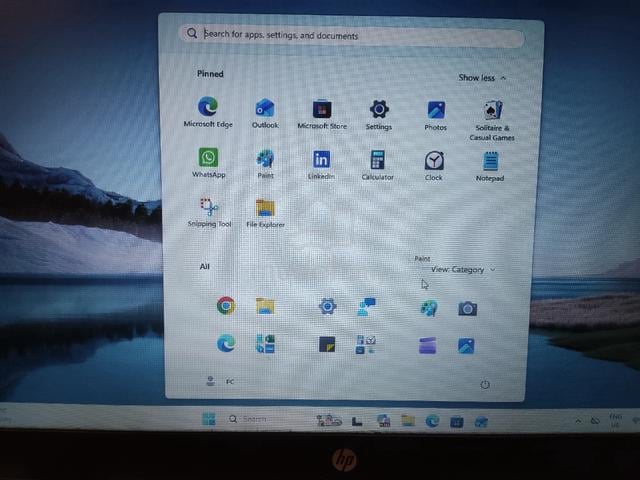This screenshot has width=640, height=480.
Task: Open the Calculator app
Action: click(x=378, y=165)
